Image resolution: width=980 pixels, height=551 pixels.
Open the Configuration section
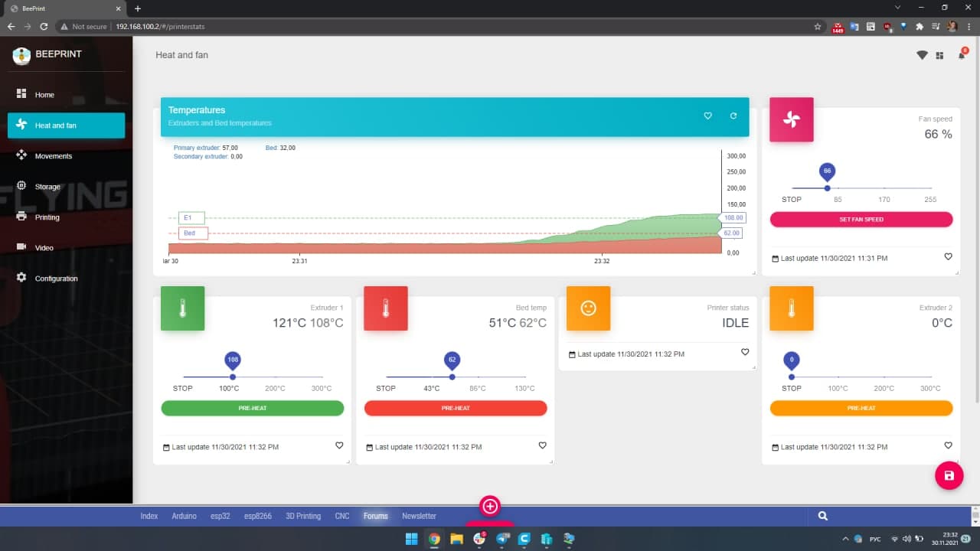tap(66, 279)
